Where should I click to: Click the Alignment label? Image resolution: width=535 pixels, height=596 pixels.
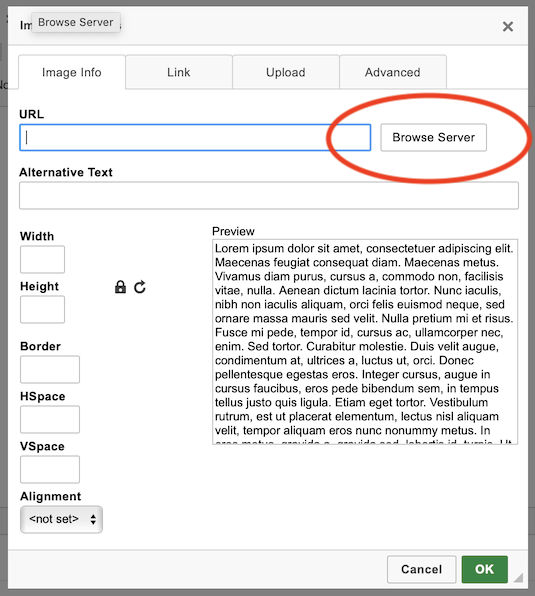pyautogui.click(x=51, y=496)
